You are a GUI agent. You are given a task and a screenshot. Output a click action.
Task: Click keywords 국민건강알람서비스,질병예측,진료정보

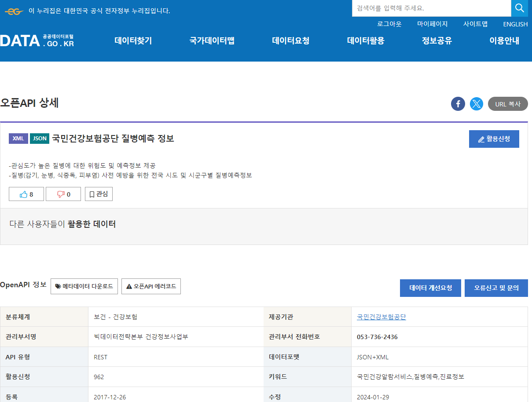click(411, 377)
